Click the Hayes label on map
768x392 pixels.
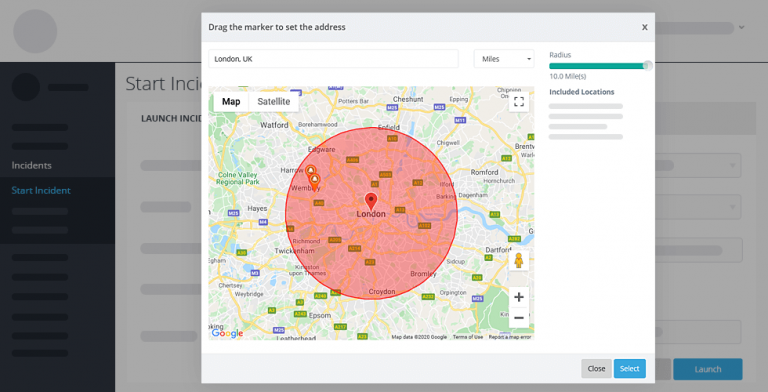point(257,208)
